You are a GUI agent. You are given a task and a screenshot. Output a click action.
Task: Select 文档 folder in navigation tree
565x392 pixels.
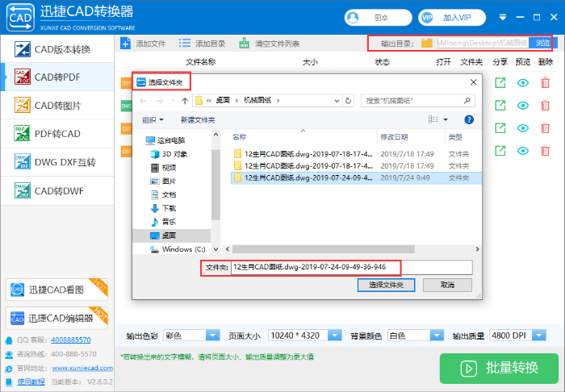click(x=164, y=194)
